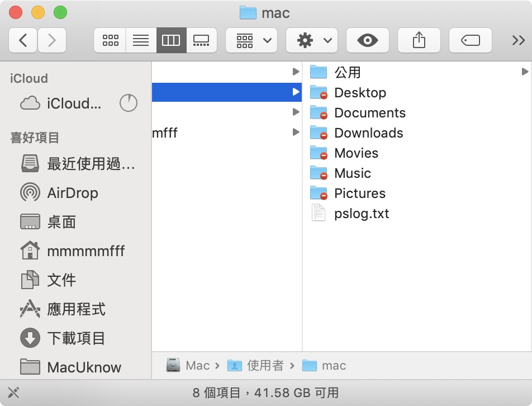
Task: Select iCloud Drive in the sidebar
Action: 74,103
